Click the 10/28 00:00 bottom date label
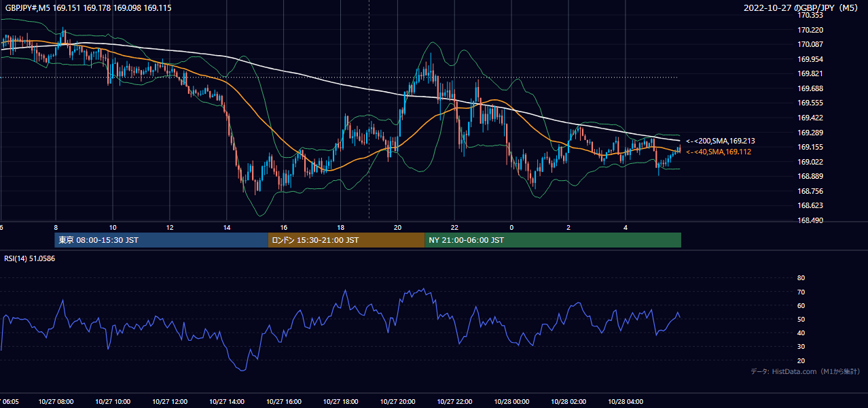 point(512,401)
